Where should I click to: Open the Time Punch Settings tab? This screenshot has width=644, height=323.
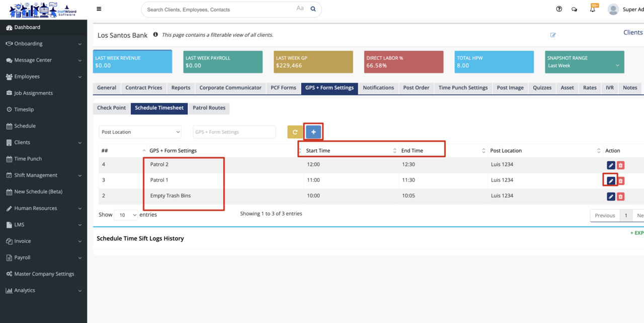463,88
